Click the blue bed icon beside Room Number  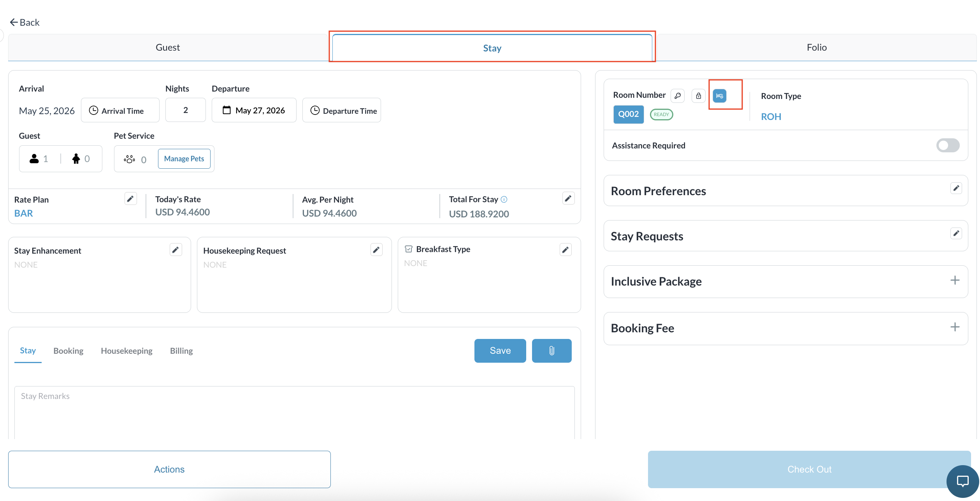tap(720, 96)
